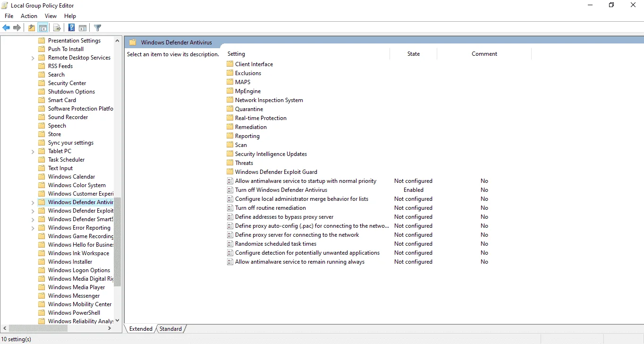Select the MpEngine folder icon
644x344 pixels.
(x=230, y=91)
